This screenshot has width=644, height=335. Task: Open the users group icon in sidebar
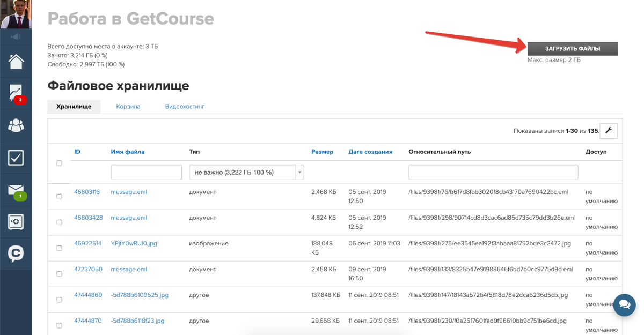tap(16, 125)
